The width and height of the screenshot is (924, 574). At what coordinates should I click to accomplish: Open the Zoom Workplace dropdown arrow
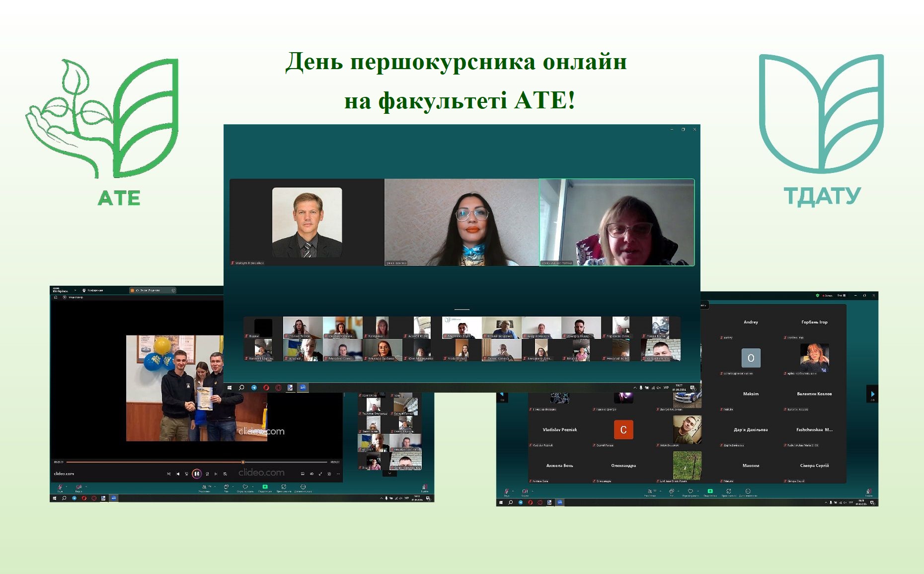pyautogui.click(x=75, y=290)
